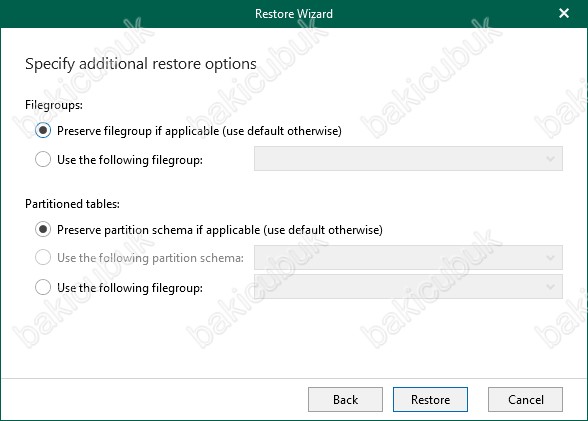
Task: Select Use the following filegroup under Partitioned tables
Action: [43, 288]
